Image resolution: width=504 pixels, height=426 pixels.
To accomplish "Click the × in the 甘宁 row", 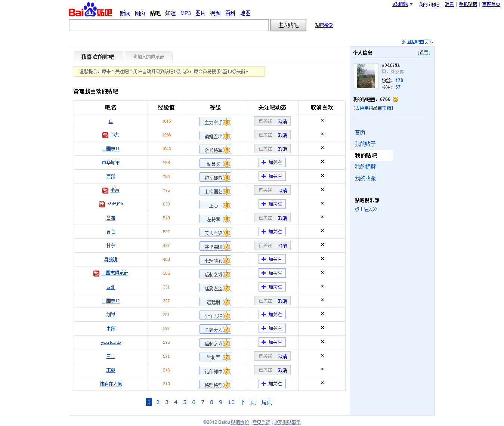I will [322, 245].
